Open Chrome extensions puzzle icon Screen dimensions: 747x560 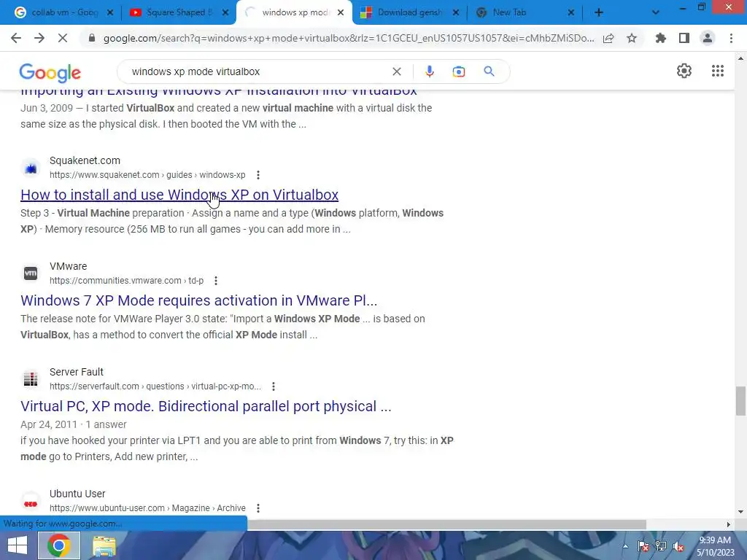(660, 38)
